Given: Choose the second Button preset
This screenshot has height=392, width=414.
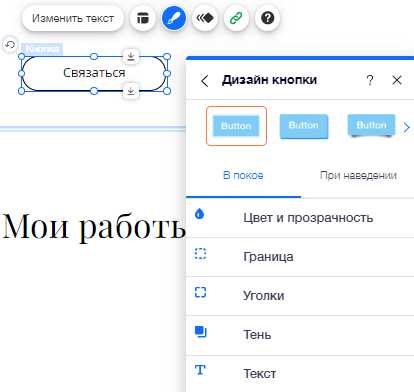Looking at the screenshot, I should pyautogui.click(x=304, y=126).
